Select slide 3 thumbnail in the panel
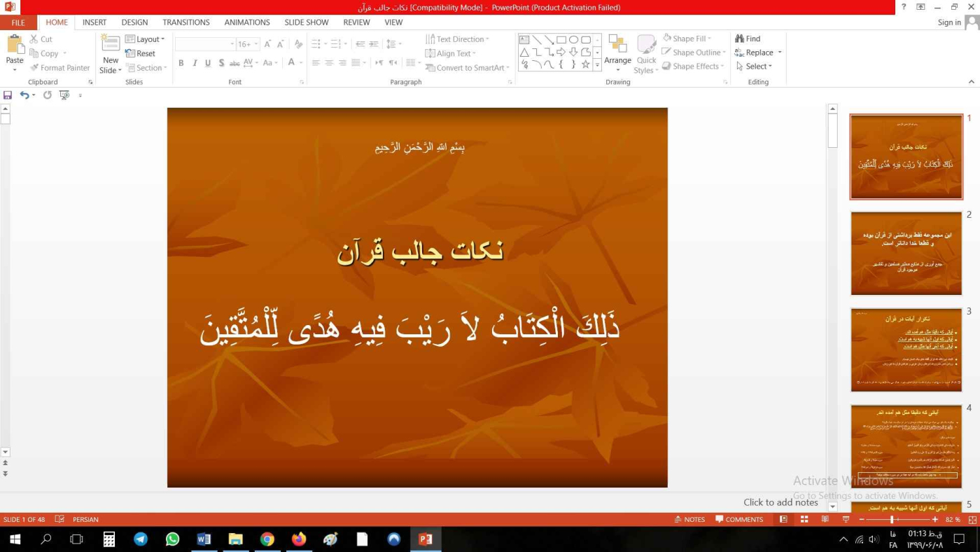The width and height of the screenshot is (980, 552). 906,350
